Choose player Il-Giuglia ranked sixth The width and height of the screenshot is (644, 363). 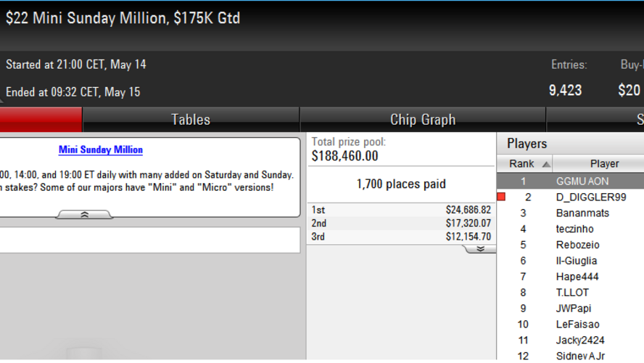[577, 261]
